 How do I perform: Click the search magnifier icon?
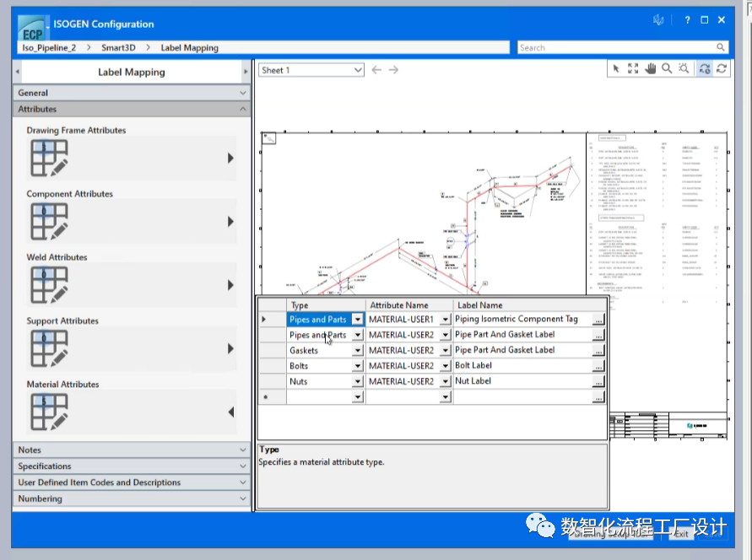720,47
